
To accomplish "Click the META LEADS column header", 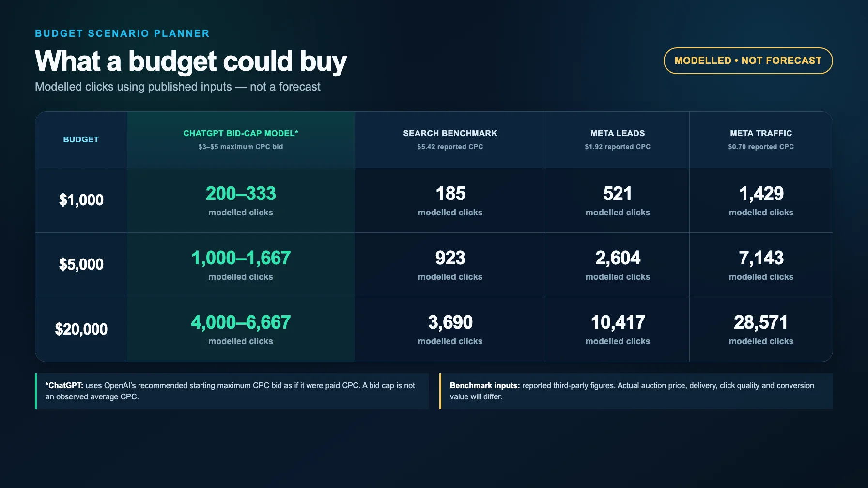I will tap(618, 139).
